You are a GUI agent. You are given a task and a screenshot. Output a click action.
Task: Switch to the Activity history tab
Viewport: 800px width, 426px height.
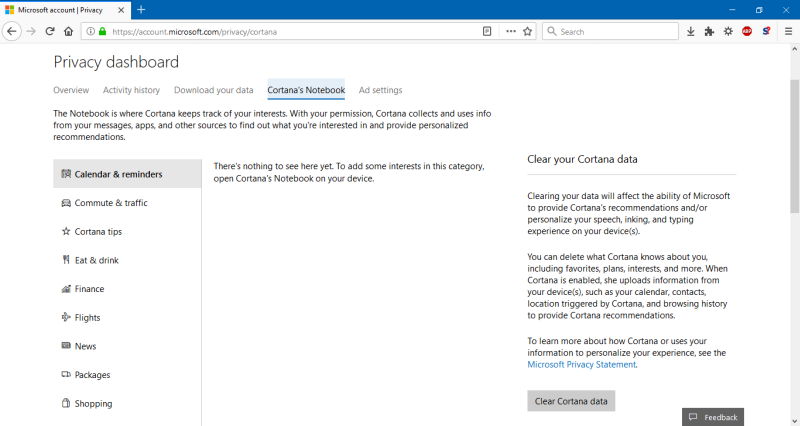tap(131, 90)
